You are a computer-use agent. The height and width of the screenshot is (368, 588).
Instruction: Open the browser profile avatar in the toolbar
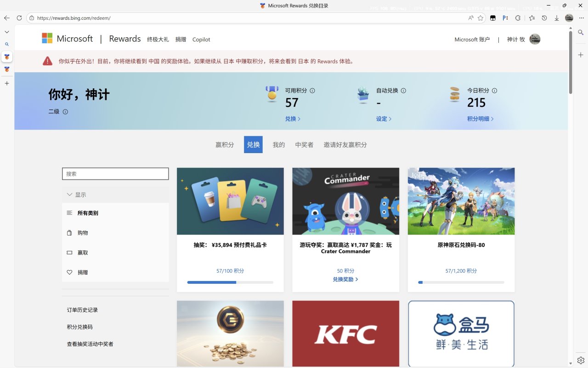click(569, 18)
